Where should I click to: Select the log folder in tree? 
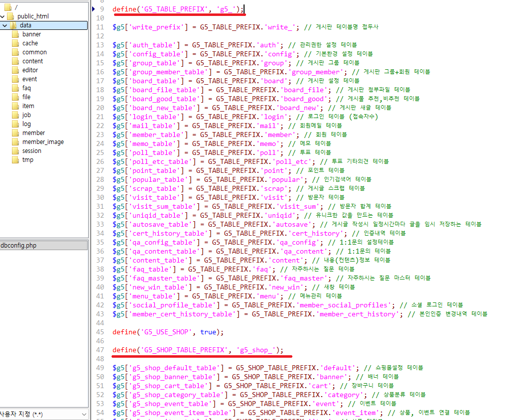point(26,124)
